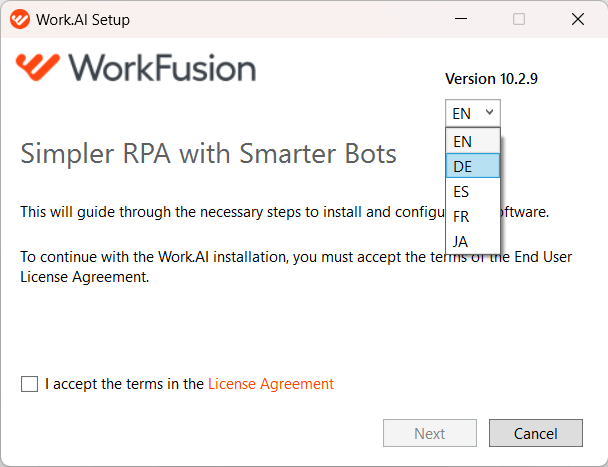Click the Simpler RPA with Smarter Bots heading
The height and width of the screenshot is (467, 608).
point(208,154)
